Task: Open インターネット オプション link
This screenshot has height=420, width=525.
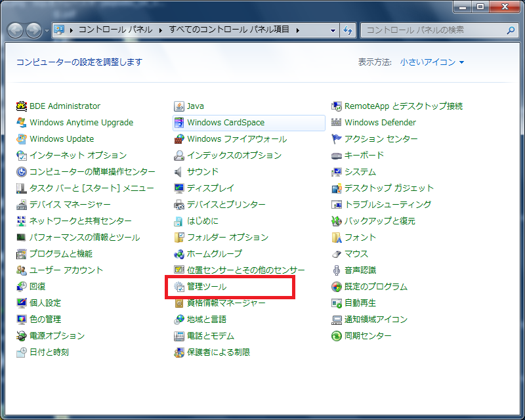Action: coord(78,156)
